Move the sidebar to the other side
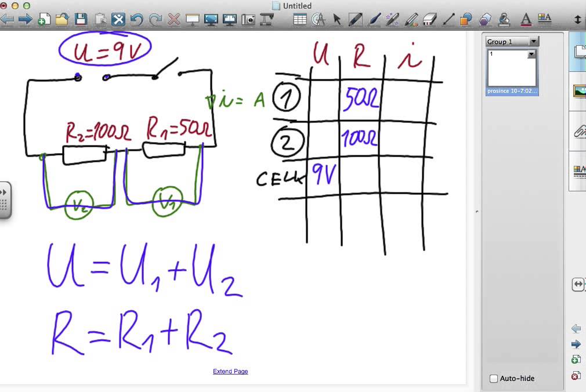This screenshot has width=586, height=392. [x=578, y=284]
